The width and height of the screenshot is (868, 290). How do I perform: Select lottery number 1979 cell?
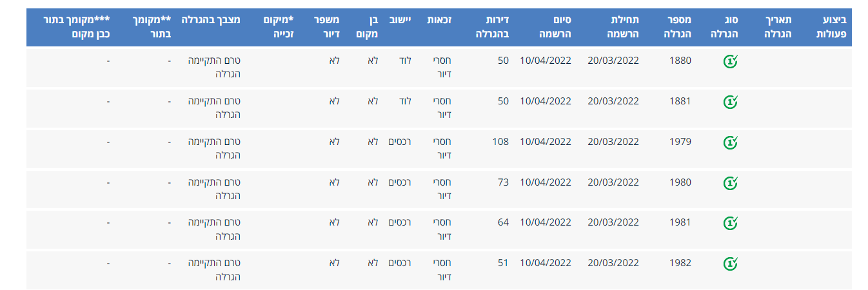[680, 142]
